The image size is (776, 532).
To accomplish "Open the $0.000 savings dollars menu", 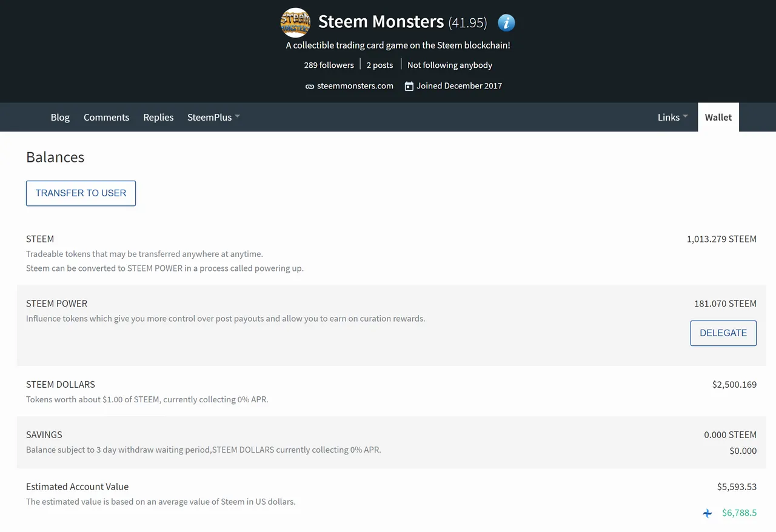I will [743, 450].
